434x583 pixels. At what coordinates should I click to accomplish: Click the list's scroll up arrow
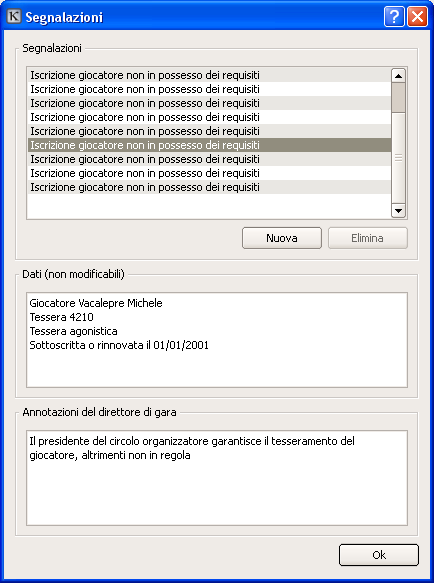point(398,76)
